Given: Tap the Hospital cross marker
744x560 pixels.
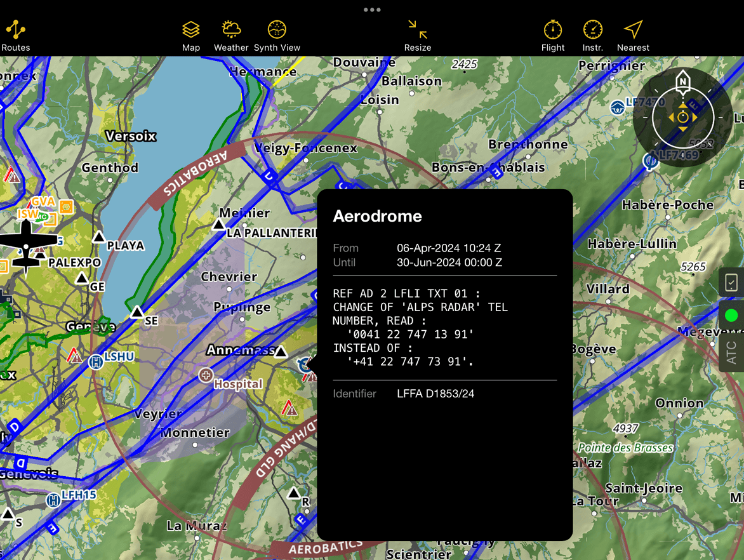Looking at the screenshot, I should coord(206,375).
